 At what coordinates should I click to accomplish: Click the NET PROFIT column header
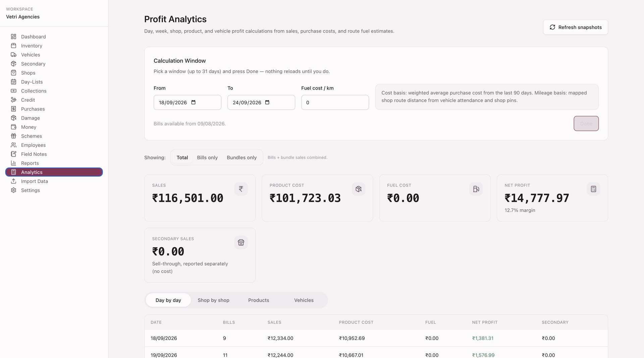(485, 322)
